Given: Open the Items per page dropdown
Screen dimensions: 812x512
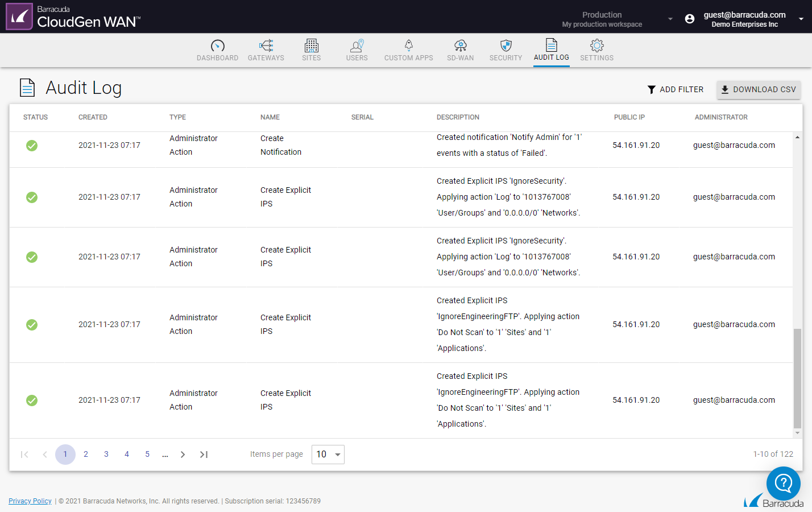Looking at the screenshot, I should [x=328, y=455].
